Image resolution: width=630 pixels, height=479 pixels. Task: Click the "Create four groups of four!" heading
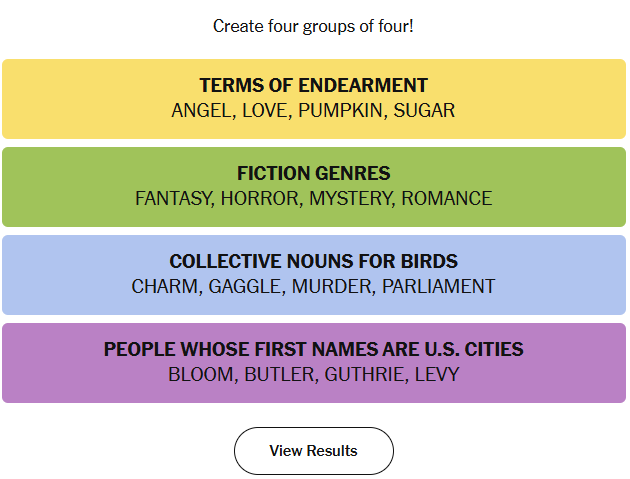point(313,26)
